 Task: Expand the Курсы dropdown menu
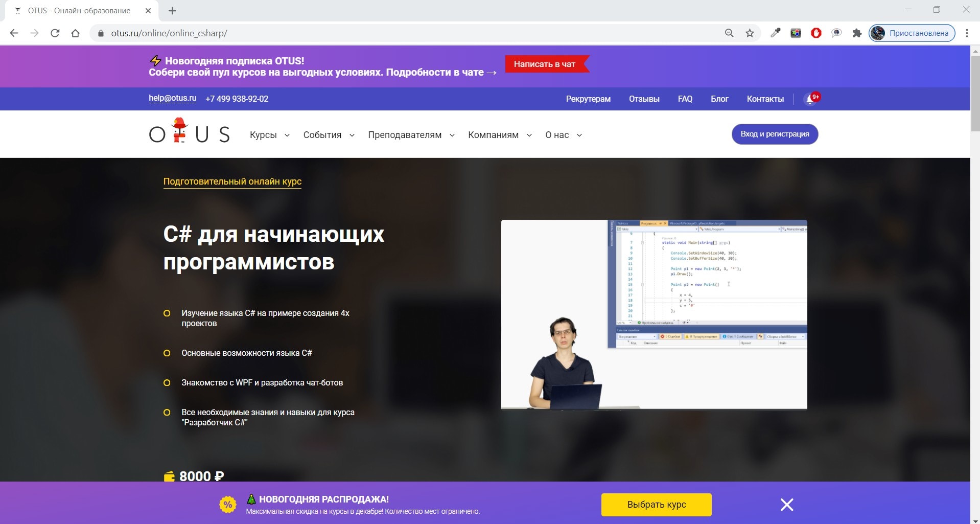tap(269, 135)
